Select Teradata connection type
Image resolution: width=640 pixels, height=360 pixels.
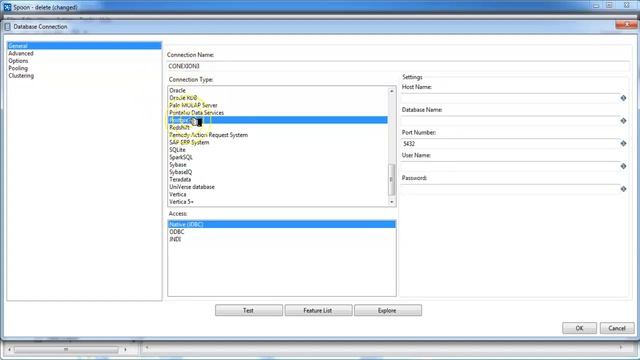tap(180, 179)
